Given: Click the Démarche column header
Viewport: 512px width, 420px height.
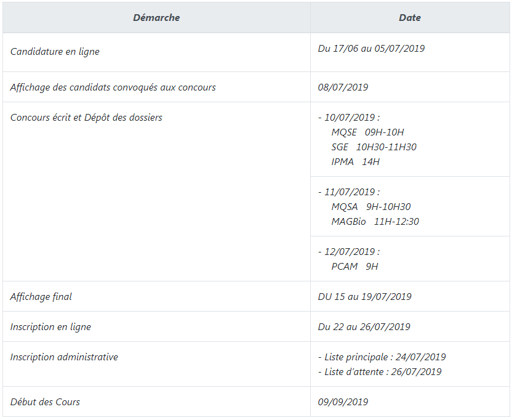Looking at the screenshot, I should 156,18.
